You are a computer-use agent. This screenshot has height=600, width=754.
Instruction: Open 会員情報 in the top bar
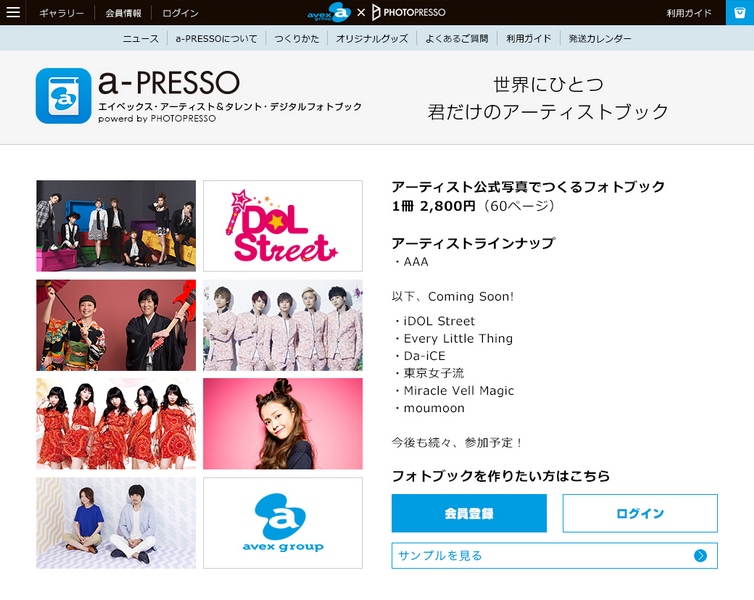point(123,13)
